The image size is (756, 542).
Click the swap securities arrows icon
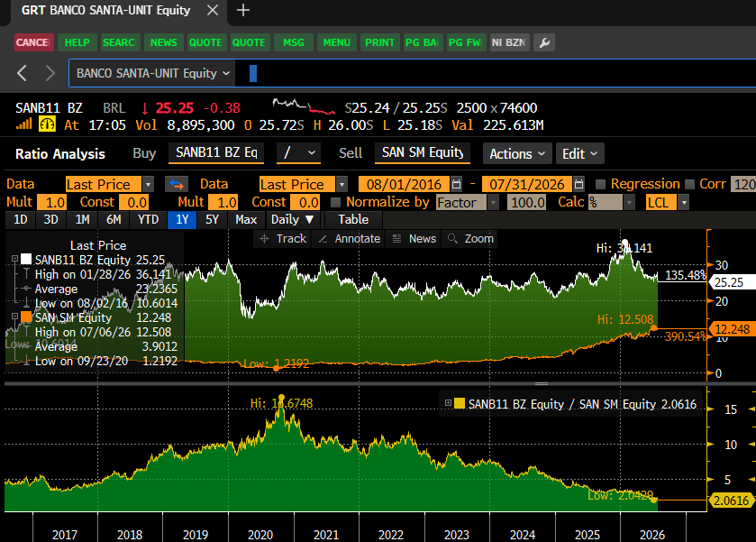(x=177, y=184)
